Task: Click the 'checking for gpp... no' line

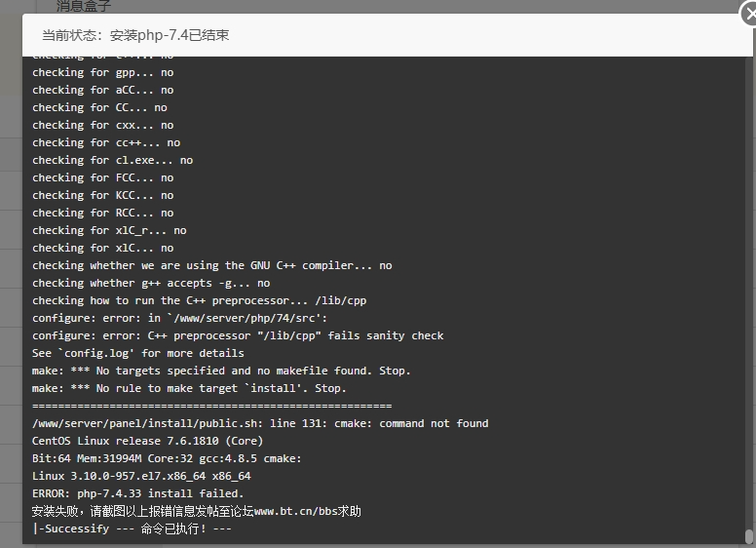Action: click(102, 72)
